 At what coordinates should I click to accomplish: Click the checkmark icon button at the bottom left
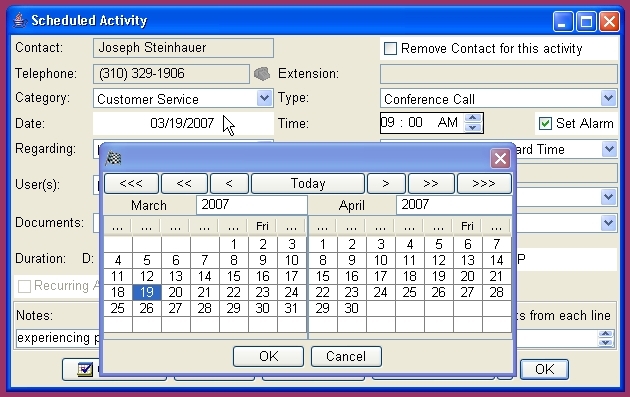coord(85,369)
